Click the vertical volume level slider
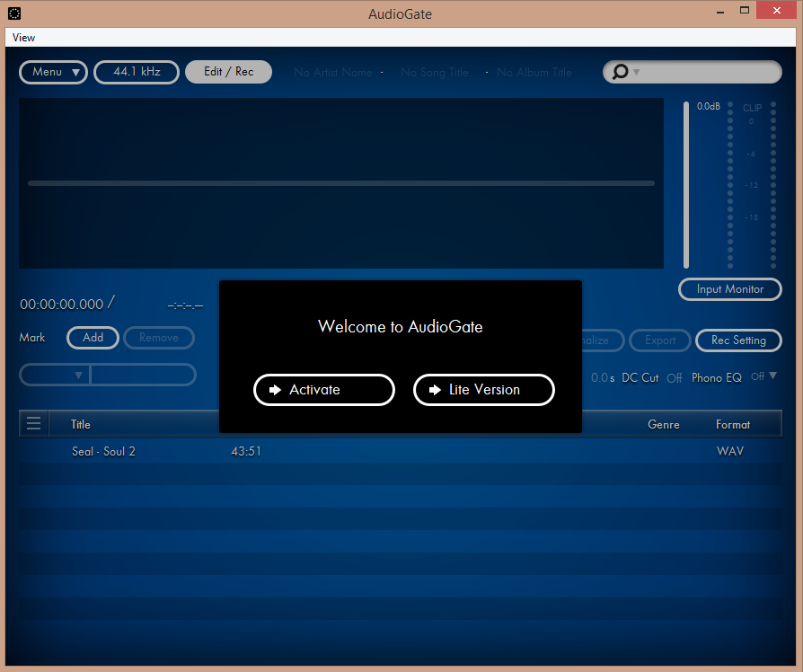The width and height of the screenshot is (803, 672). click(x=686, y=185)
